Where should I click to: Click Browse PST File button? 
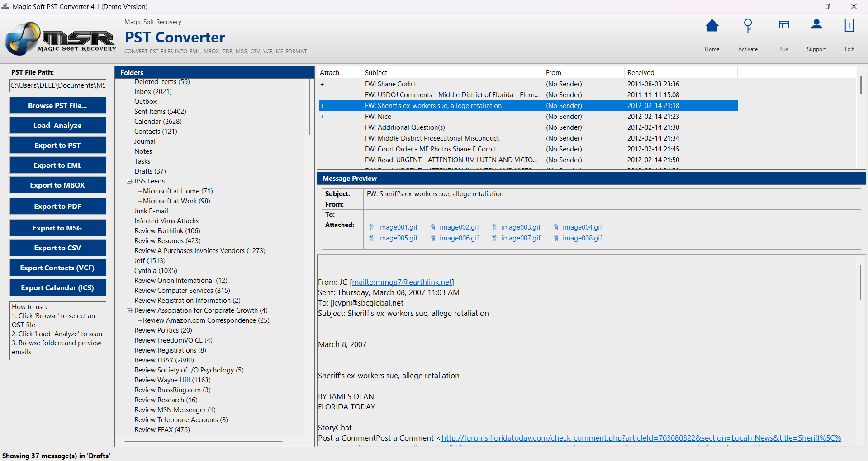pos(58,105)
